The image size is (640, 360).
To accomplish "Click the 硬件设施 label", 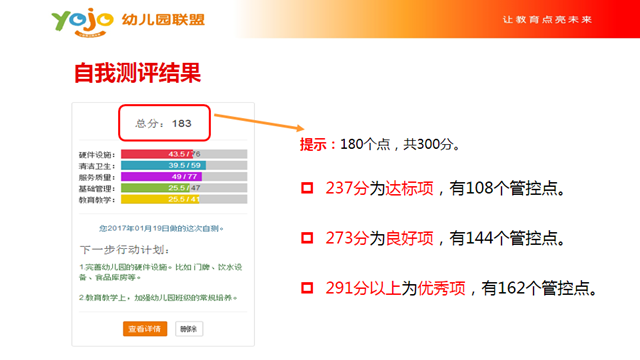I will coord(97,155).
